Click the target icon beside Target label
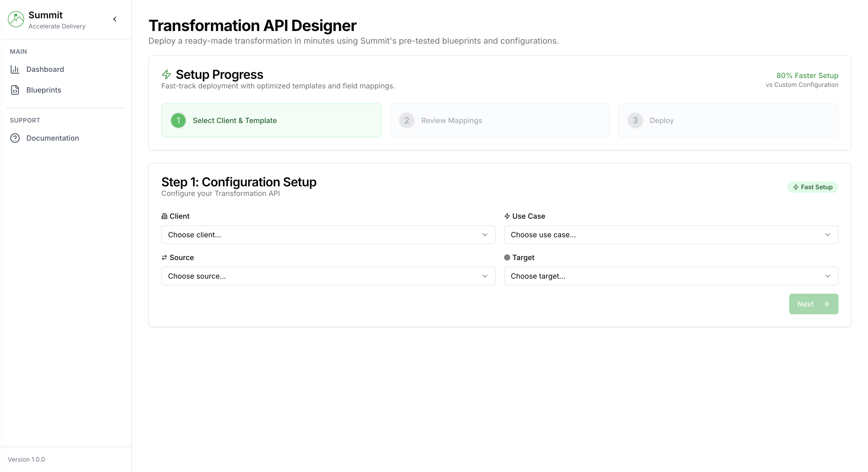The image size is (868, 472). pyautogui.click(x=507, y=258)
